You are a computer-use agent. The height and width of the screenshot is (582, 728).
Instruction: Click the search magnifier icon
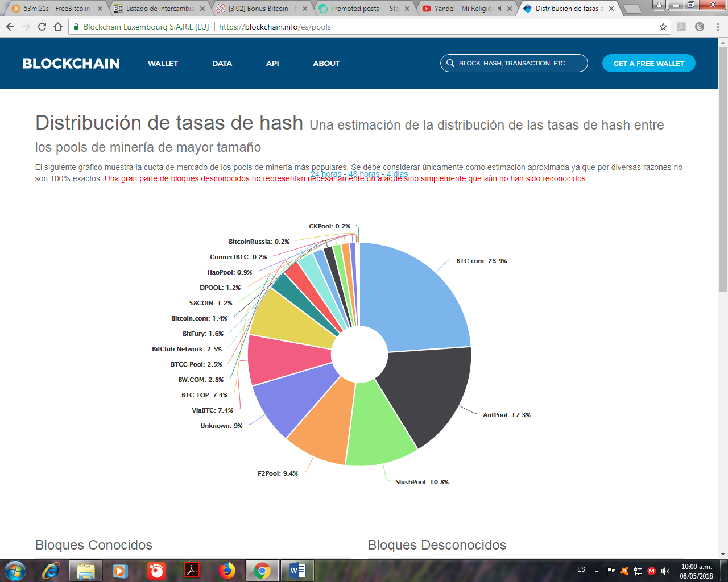(x=450, y=63)
